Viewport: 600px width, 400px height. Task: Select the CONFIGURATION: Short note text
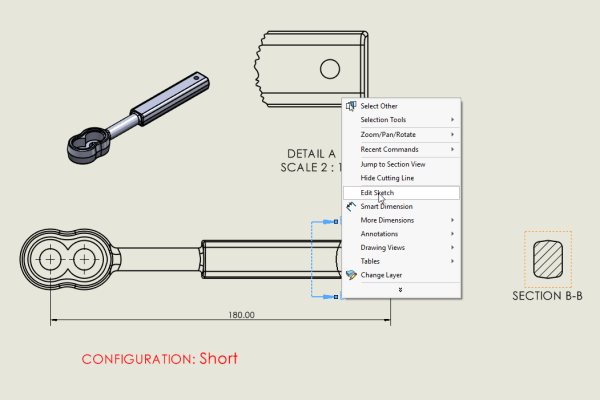(x=160, y=358)
